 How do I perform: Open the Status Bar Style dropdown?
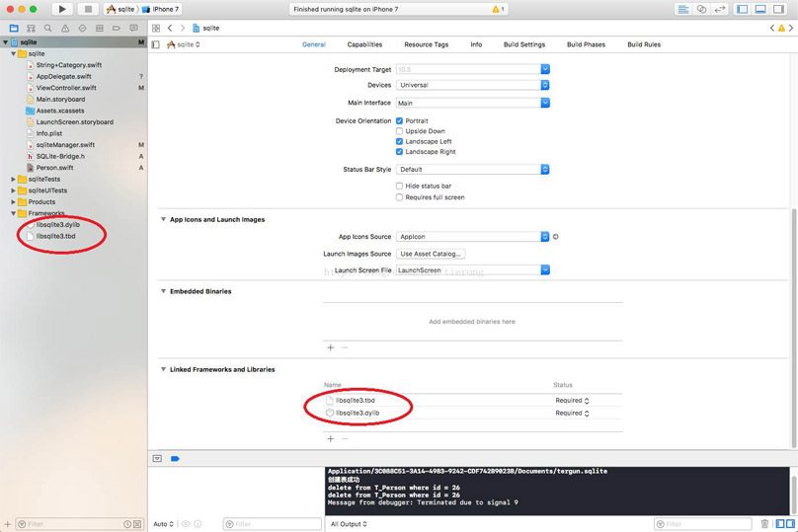click(x=472, y=170)
